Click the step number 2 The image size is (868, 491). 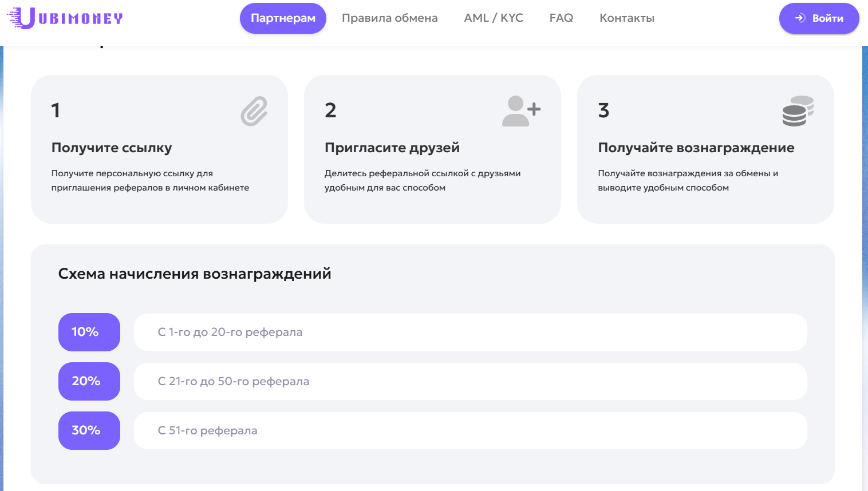pos(330,110)
